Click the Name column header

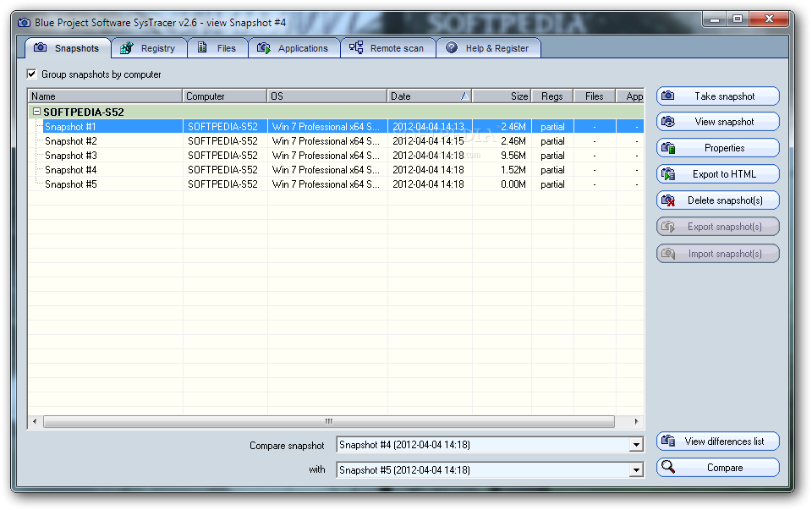coord(105,96)
